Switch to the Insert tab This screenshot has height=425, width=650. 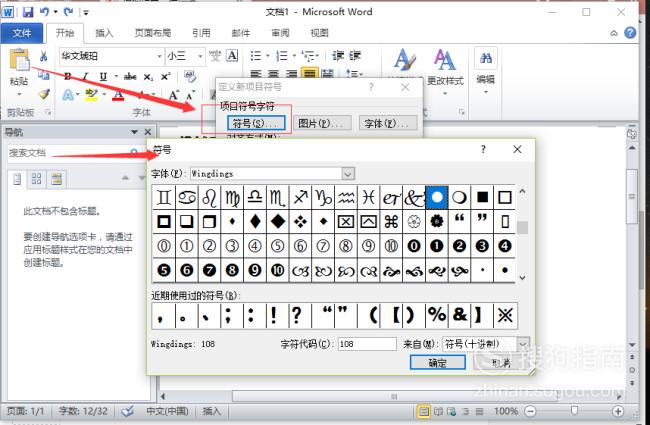pos(104,33)
